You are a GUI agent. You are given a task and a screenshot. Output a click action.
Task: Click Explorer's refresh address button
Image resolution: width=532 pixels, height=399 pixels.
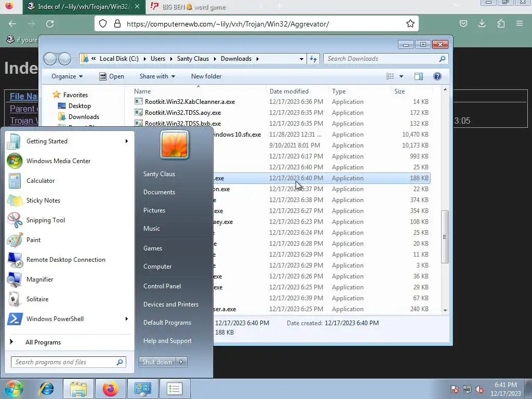[x=313, y=59]
